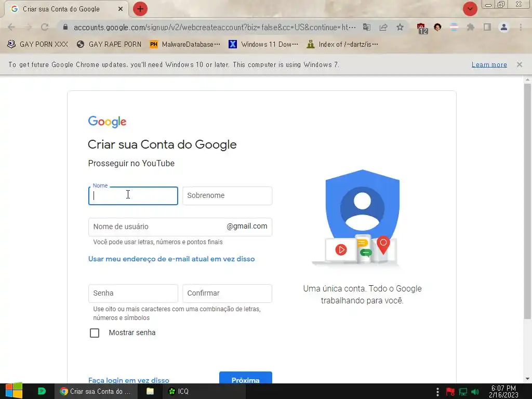Open Chrome's three-dot menu

click(521, 27)
